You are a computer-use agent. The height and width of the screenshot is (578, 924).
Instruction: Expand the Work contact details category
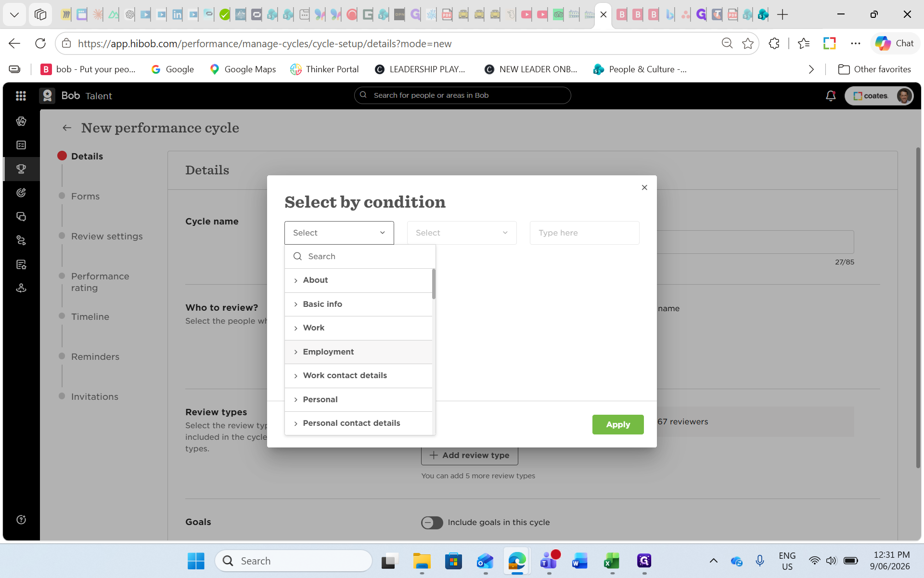(359, 376)
